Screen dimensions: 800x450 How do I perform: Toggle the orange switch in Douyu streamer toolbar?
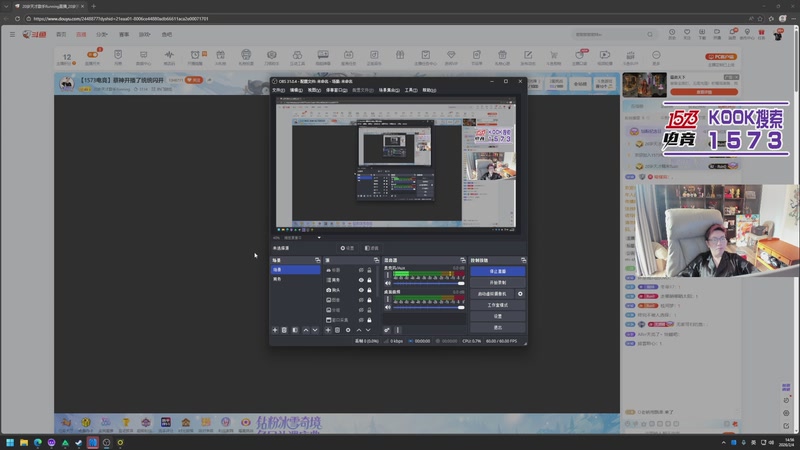(92, 55)
